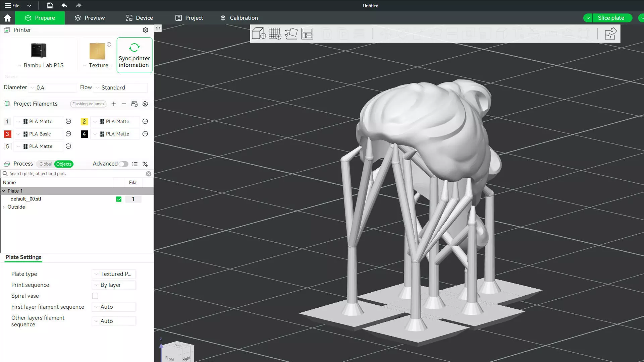
Task: Open printer settings gear icon
Action: tap(145, 30)
